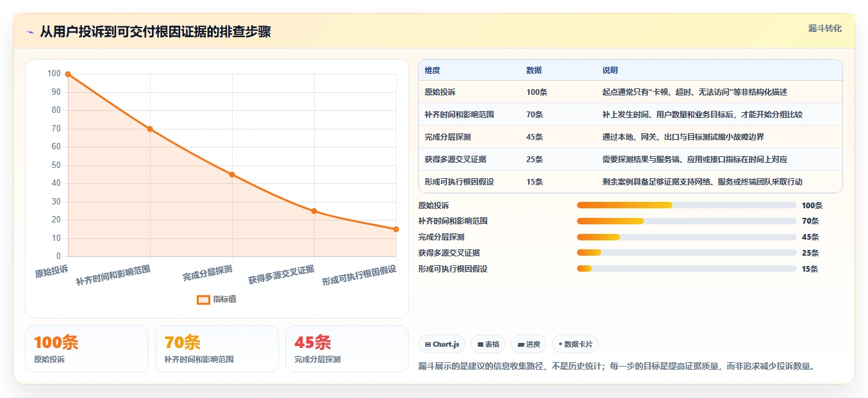
Task: Click the 说明 column header in the table
Action: (610, 70)
